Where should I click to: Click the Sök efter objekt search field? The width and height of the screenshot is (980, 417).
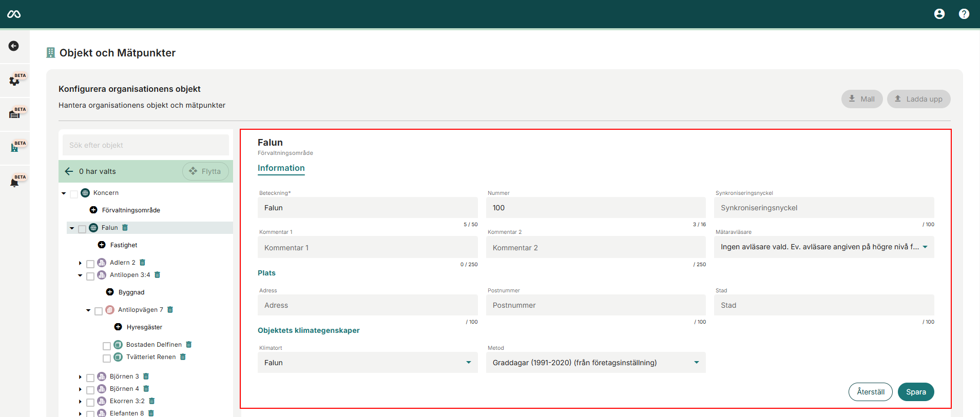(146, 145)
